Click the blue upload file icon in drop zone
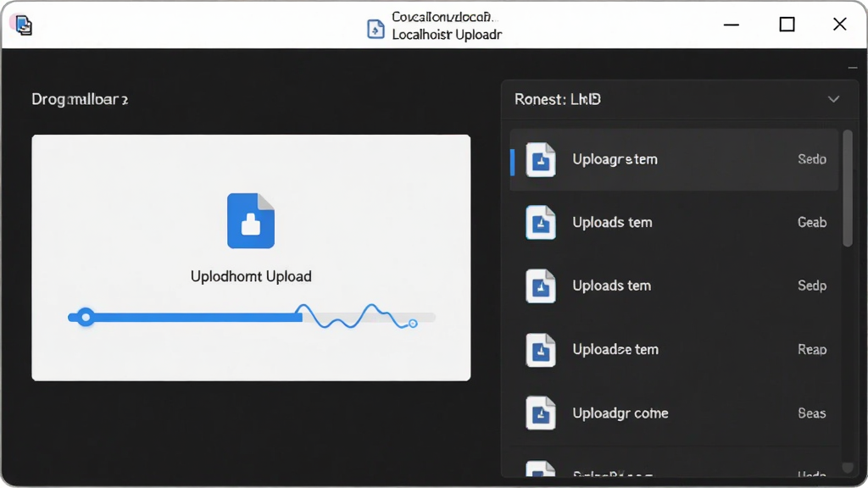Image resolution: width=868 pixels, height=488 pixels. coord(251,220)
